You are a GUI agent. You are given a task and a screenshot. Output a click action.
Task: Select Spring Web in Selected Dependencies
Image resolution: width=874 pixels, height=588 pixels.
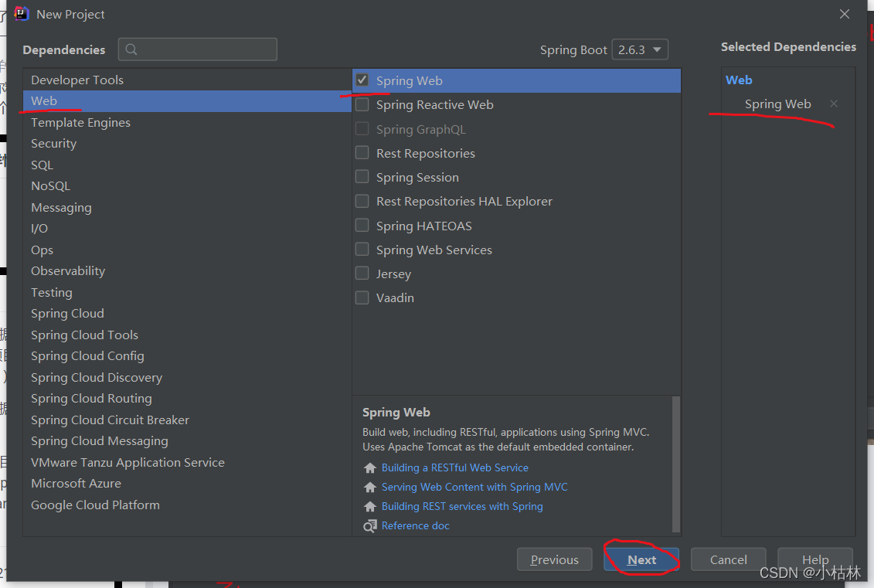tap(777, 104)
